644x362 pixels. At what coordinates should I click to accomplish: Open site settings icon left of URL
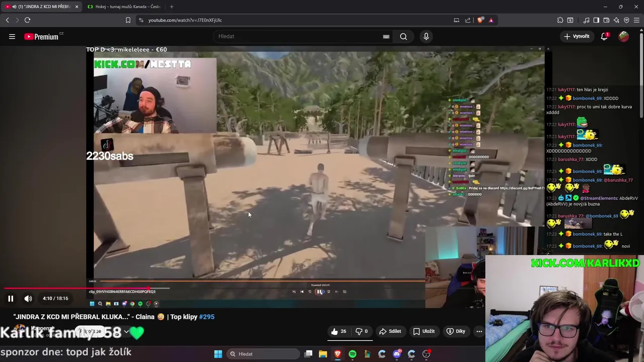pyautogui.click(x=141, y=20)
